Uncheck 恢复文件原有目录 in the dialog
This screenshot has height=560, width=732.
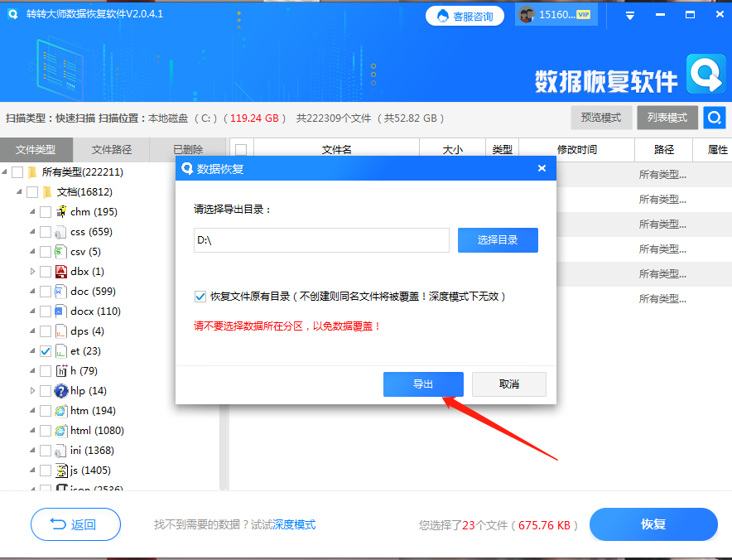coord(201,297)
